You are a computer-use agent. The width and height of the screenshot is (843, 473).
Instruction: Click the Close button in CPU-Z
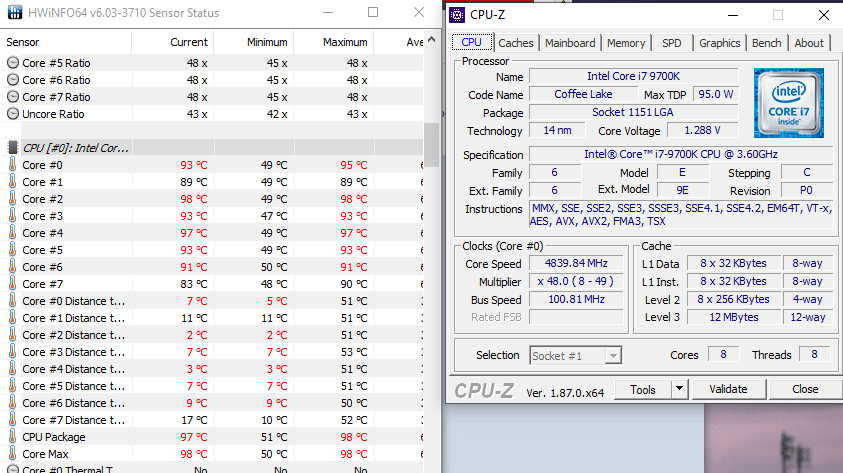[805, 389]
